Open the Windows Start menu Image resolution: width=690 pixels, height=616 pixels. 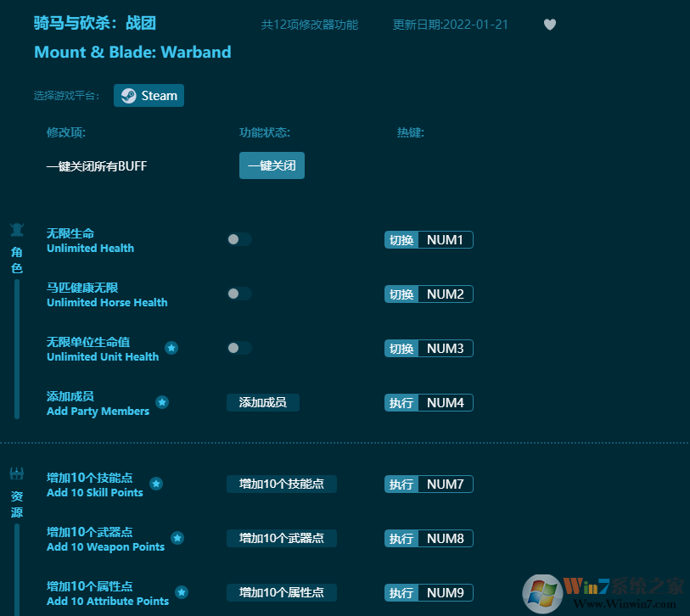coord(541,591)
